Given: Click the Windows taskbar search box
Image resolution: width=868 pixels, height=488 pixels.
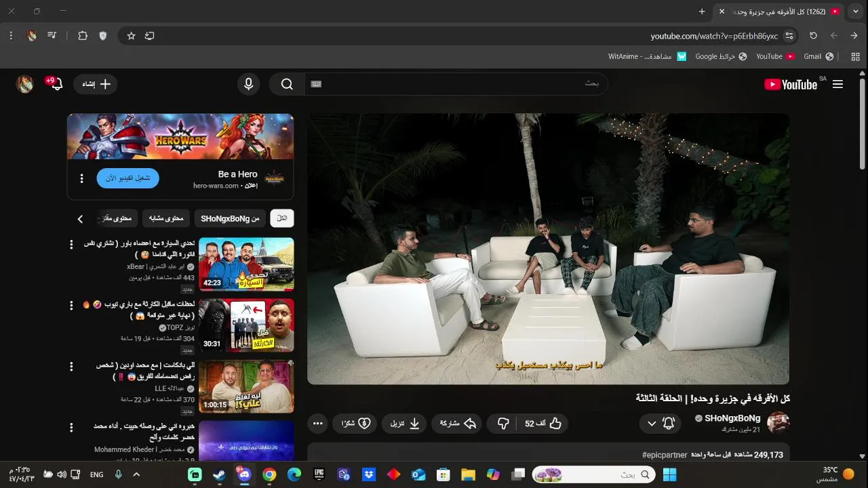Looking at the screenshot, I should pos(594,474).
